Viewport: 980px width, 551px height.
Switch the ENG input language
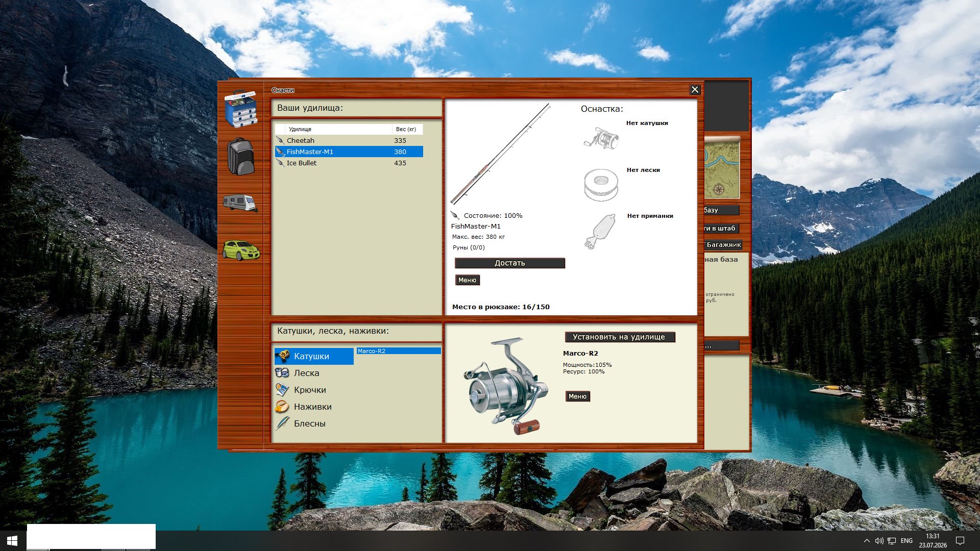[906, 541]
